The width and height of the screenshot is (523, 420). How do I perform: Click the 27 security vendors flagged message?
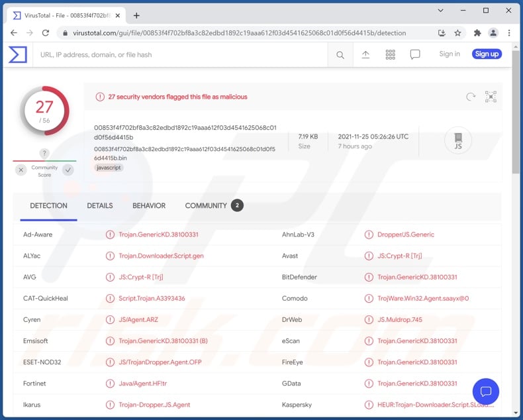tap(178, 97)
